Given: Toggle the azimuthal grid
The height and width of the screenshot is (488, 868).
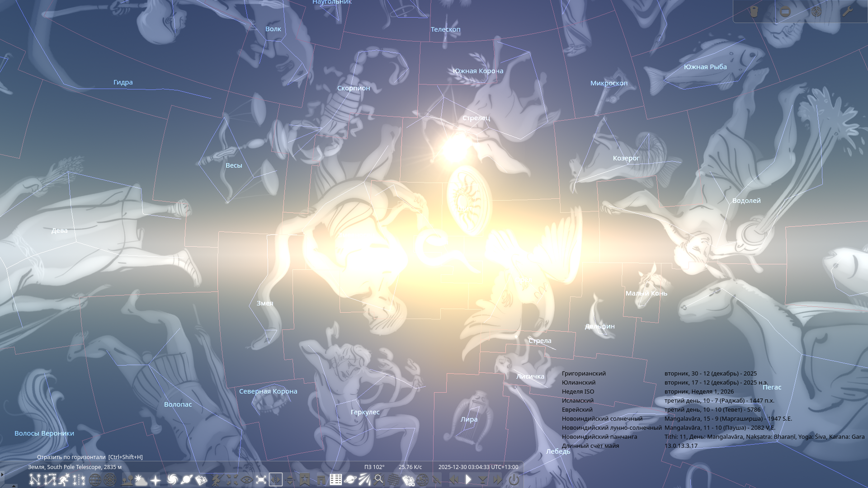Looking at the screenshot, I should (x=110, y=479).
